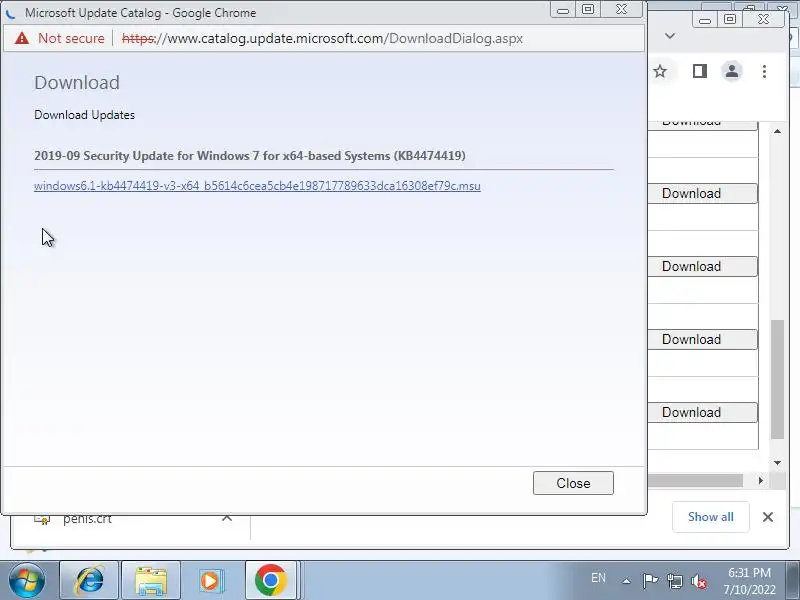Maximize the Microsoft Update Catalog dialog window
The height and width of the screenshot is (600, 800).
tap(588, 10)
